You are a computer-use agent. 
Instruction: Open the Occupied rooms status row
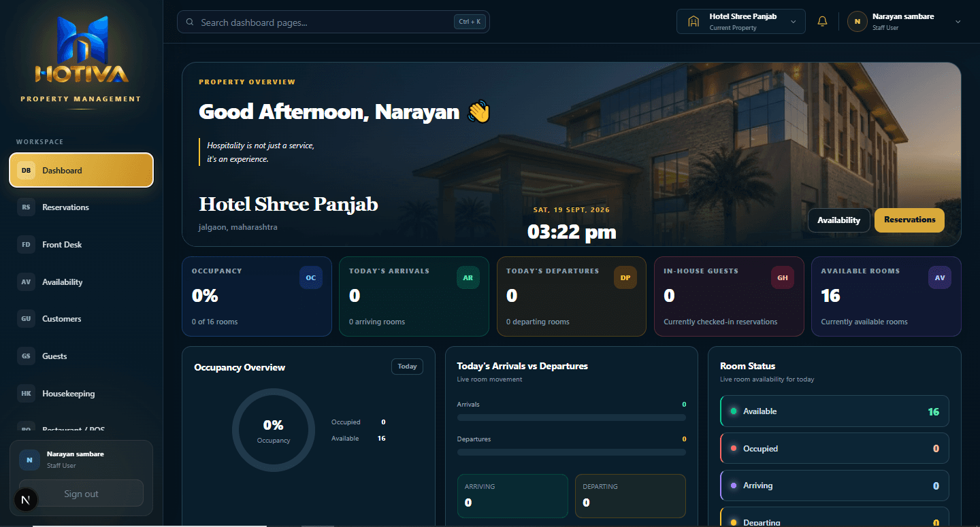pos(834,448)
